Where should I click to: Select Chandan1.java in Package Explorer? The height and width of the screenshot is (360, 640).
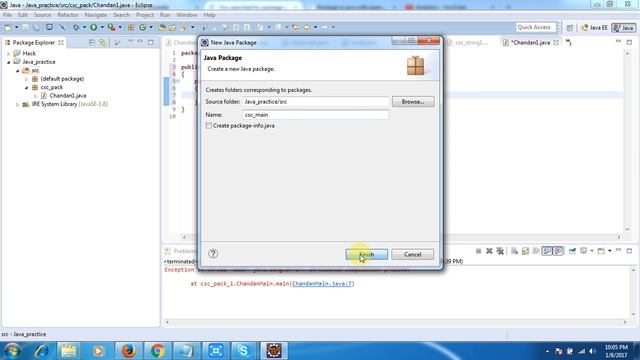coord(68,96)
